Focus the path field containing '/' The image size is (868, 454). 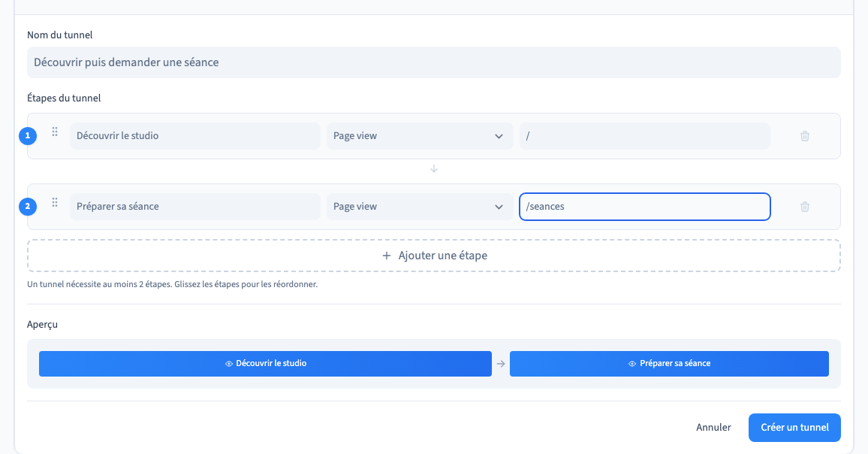(645, 136)
